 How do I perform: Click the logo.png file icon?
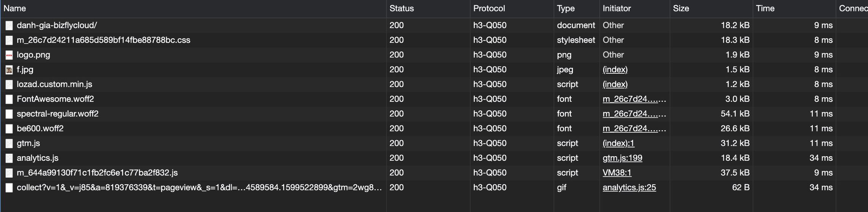click(9, 55)
